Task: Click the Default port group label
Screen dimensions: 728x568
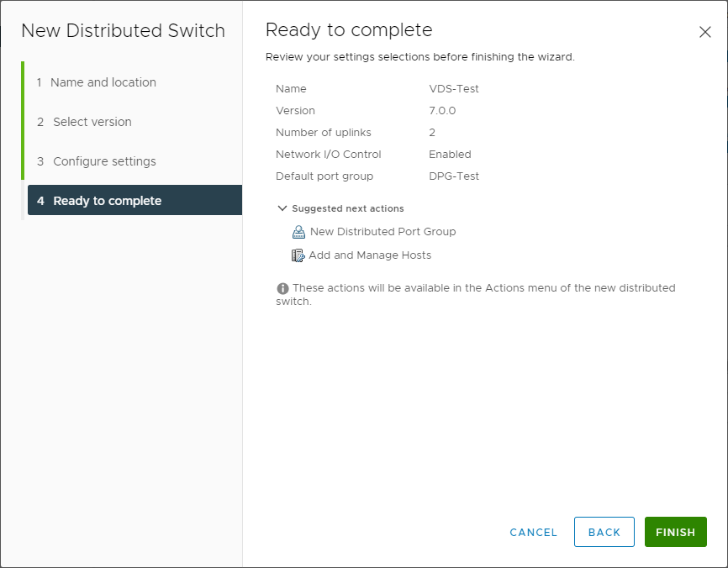Action: point(324,176)
